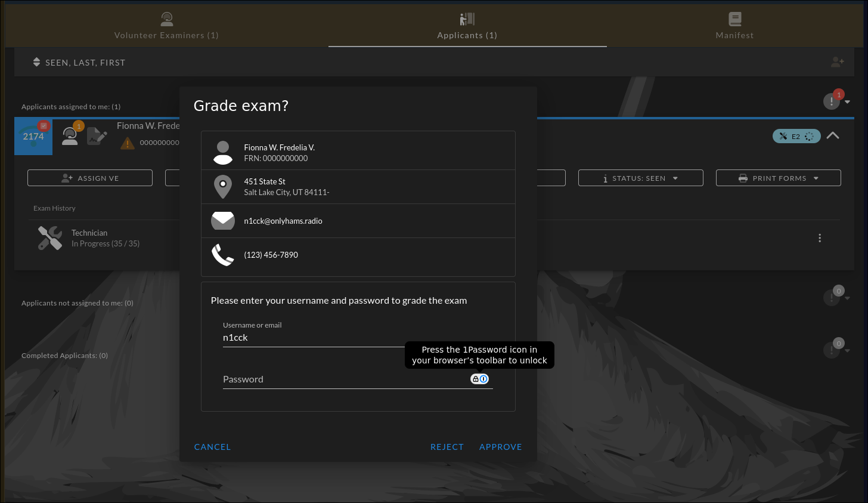This screenshot has width=868, height=503.
Task: Click the alert badge for applicants not assigned to me
Action: point(833,297)
